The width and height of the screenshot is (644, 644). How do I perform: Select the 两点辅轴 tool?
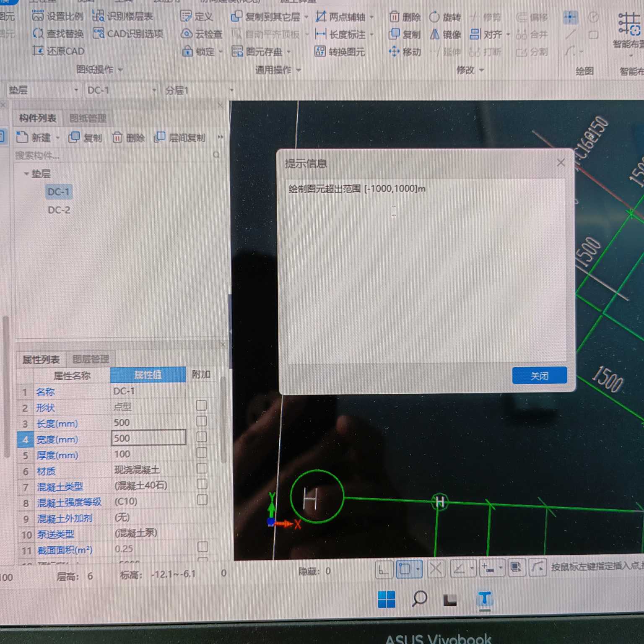pos(344,17)
